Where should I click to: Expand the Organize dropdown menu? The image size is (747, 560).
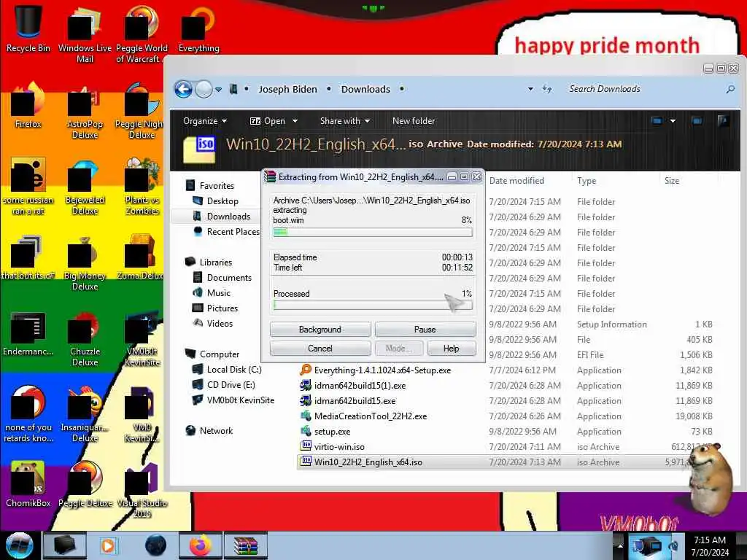coord(205,121)
